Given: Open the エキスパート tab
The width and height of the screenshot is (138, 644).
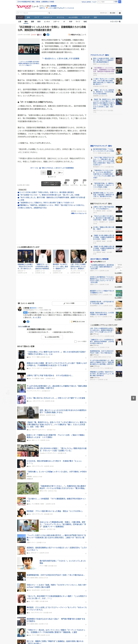Looking at the screenshot, I should [48, 17].
